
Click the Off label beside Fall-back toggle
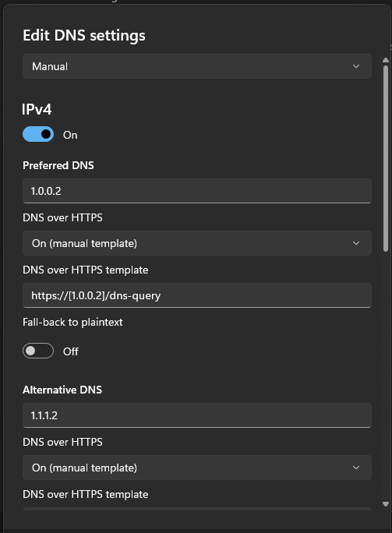[x=71, y=351]
